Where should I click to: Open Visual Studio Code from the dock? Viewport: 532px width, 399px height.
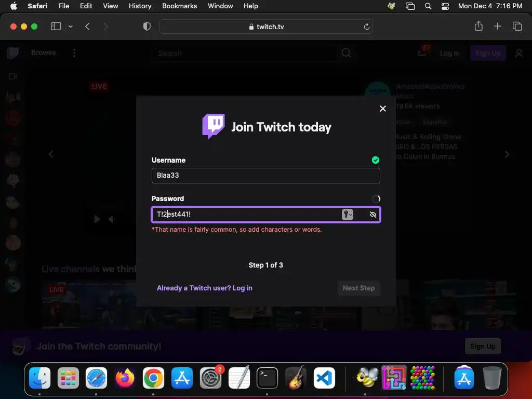click(324, 378)
